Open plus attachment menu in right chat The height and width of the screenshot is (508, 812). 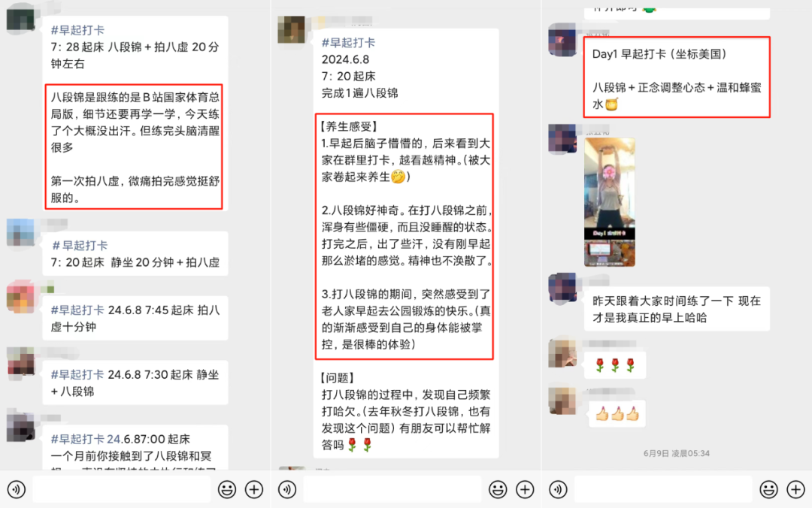[796, 489]
